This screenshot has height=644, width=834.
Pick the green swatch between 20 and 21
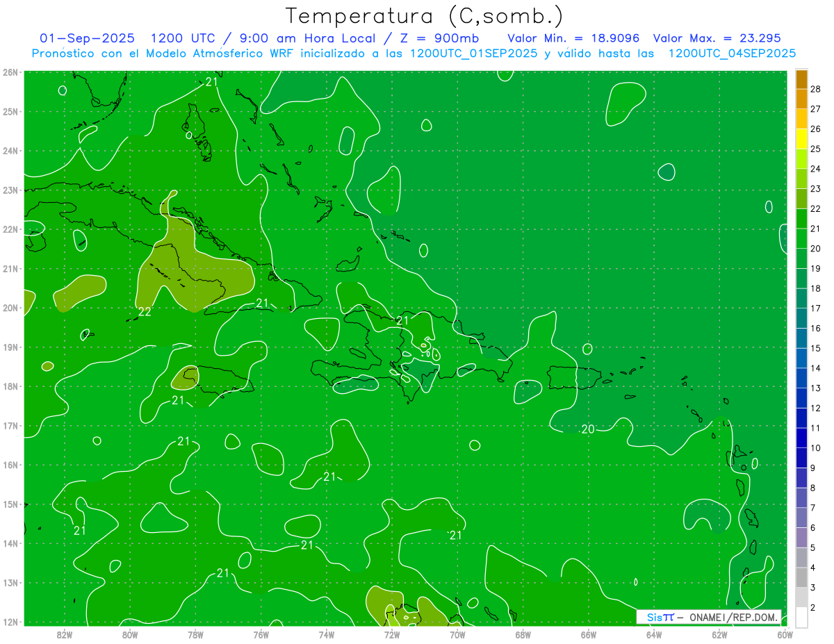tap(801, 239)
